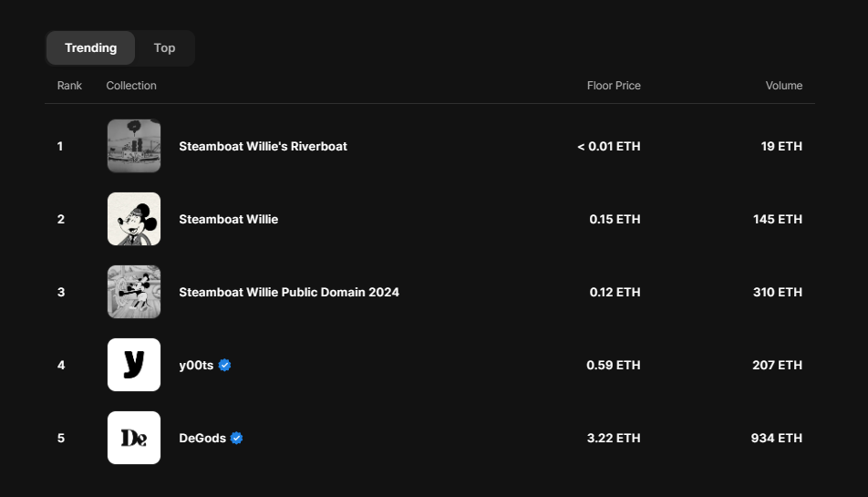Screen dimensions: 868x497
Task: Open the DeGods collection name
Action: coord(202,438)
